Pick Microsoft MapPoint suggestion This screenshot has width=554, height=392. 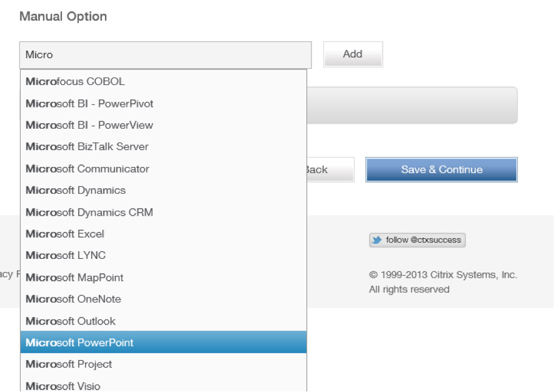click(164, 278)
